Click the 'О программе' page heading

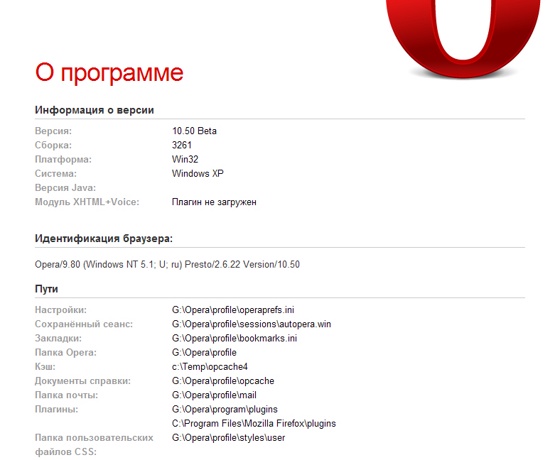click(109, 73)
